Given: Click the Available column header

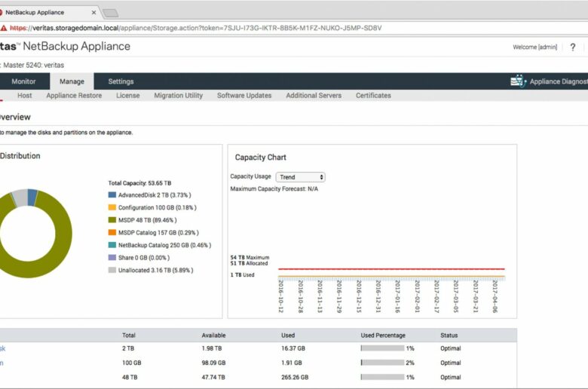Looking at the screenshot, I should pyautogui.click(x=214, y=335).
